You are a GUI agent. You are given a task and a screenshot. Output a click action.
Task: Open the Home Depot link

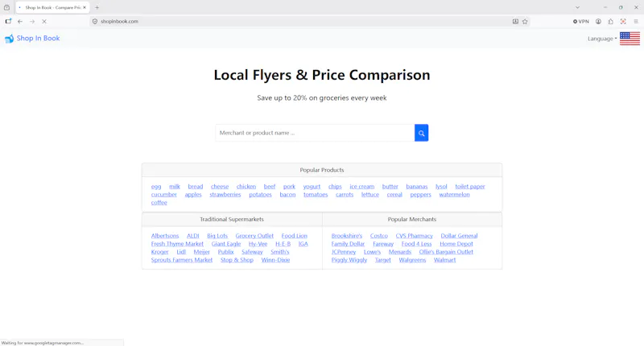(x=456, y=244)
